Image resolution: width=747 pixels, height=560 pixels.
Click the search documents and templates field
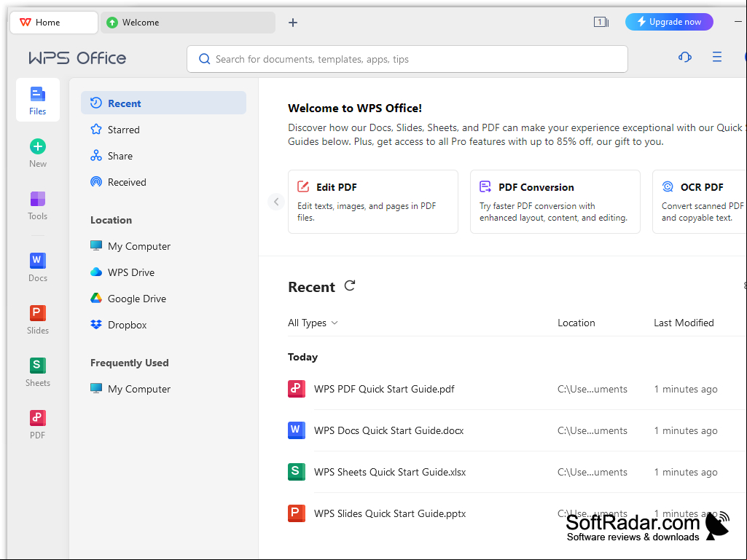point(407,59)
